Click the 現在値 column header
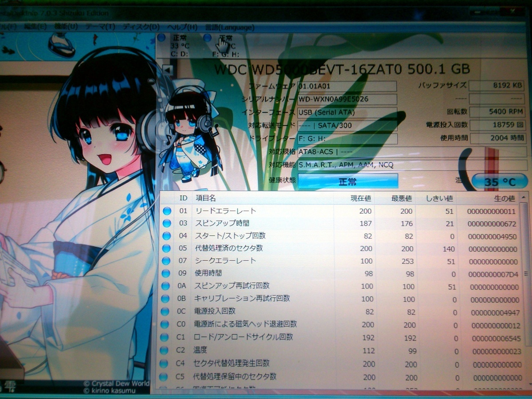 [360, 198]
